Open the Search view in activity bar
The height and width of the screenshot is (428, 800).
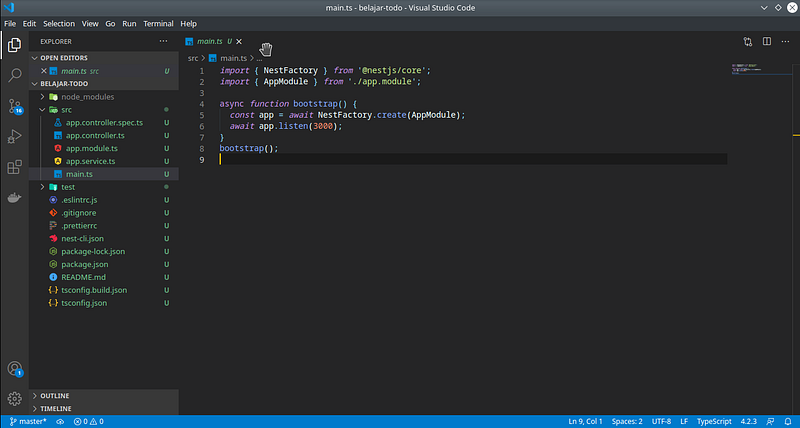(x=14, y=75)
